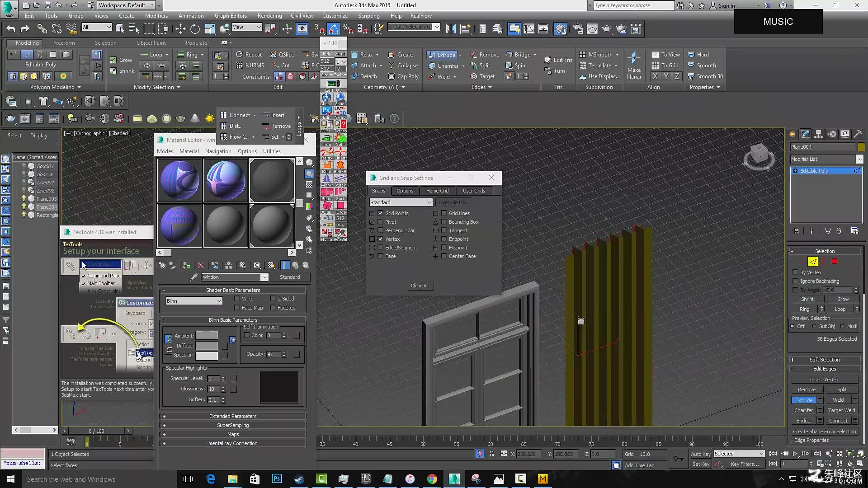The width and height of the screenshot is (868, 488).
Task: Click the Mirror tool icon
Action: (451, 29)
